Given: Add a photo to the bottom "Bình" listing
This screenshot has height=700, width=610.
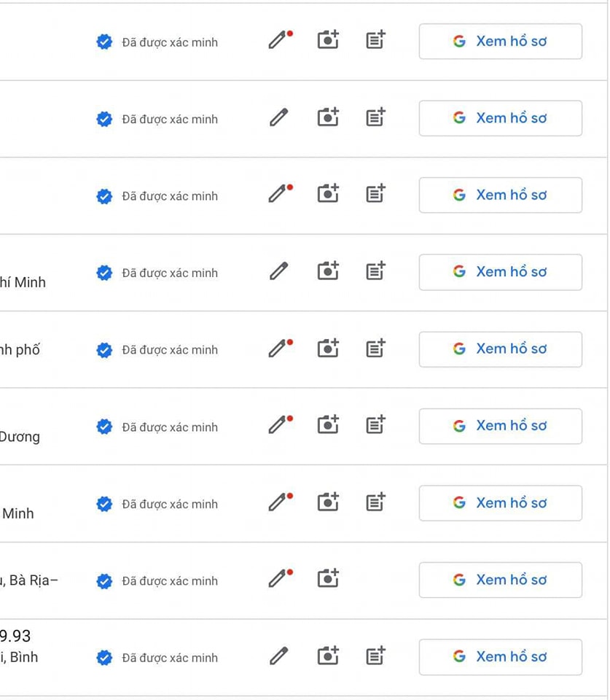Looking at the screenshot, I should (x=327, y=655).
